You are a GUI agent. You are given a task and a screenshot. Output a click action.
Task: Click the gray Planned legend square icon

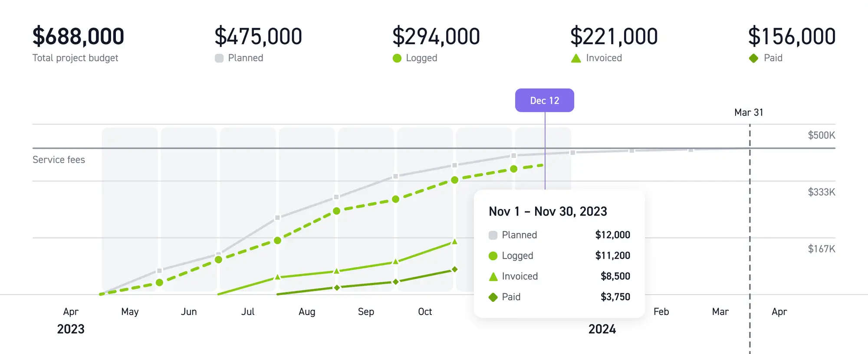point(219,58)
